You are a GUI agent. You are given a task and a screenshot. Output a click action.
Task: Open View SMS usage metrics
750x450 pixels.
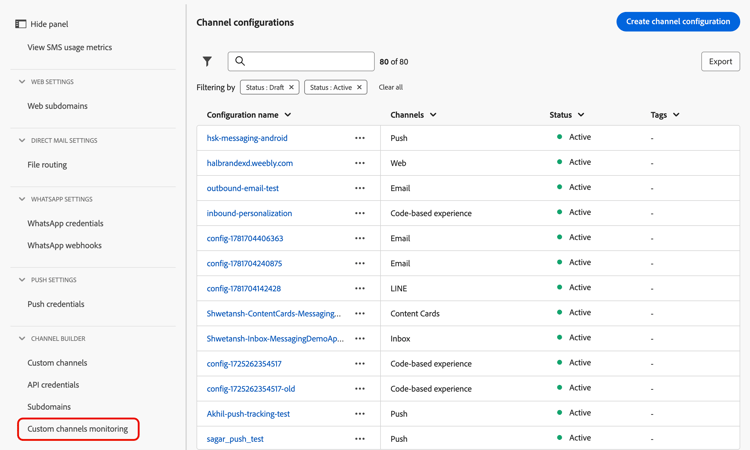coord(70,47)
